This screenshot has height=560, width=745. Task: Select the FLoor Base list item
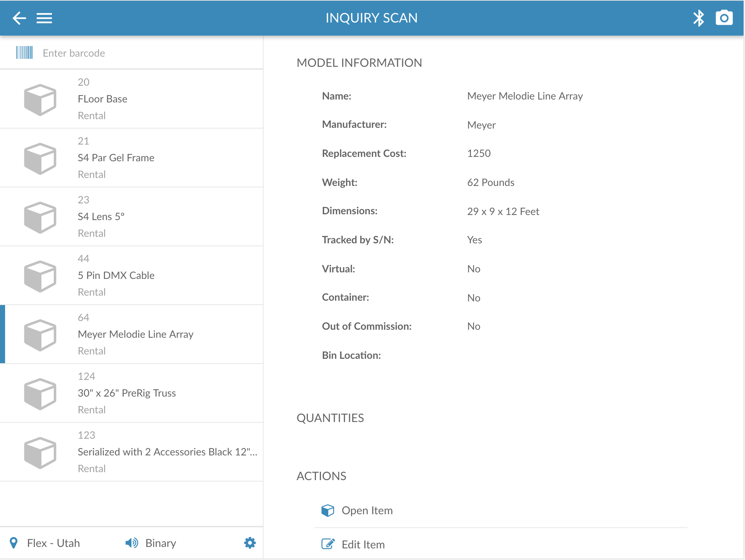(x=131, y=99)
